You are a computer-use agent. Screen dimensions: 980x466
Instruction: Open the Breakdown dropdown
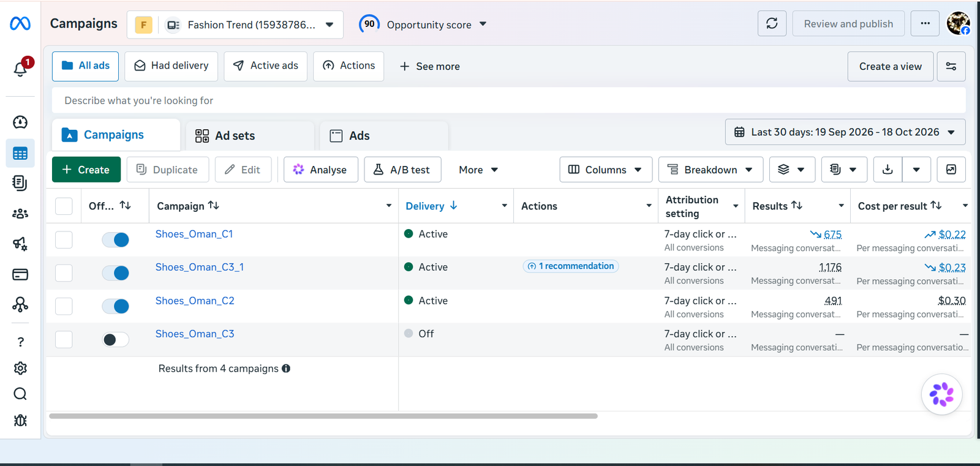click(x=710, y=170)
